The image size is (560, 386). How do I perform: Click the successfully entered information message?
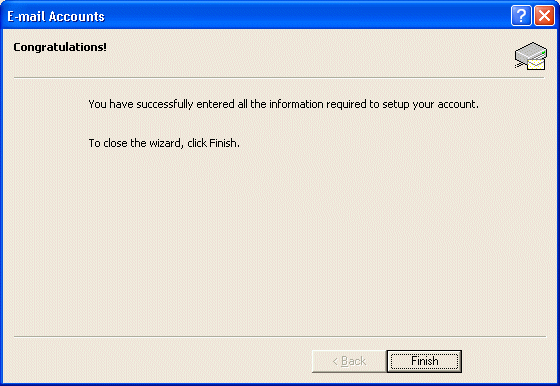click(x=283, y=104)
